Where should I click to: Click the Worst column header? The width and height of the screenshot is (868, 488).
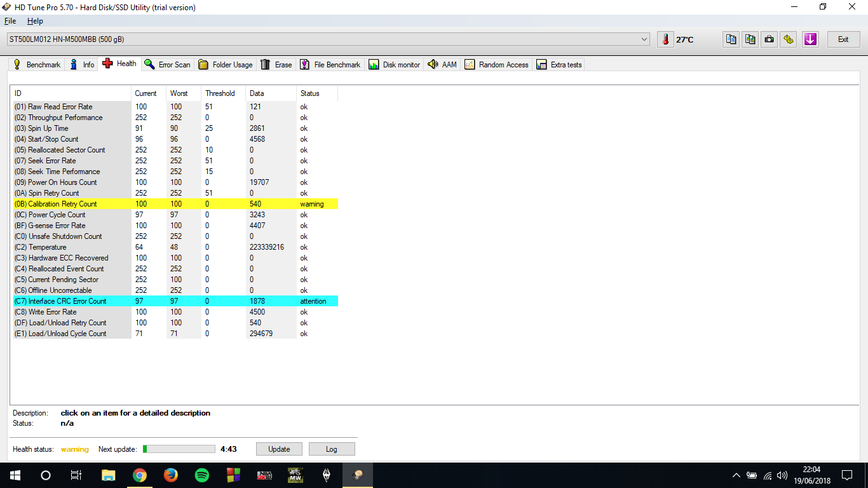click(x=184, y=93)
